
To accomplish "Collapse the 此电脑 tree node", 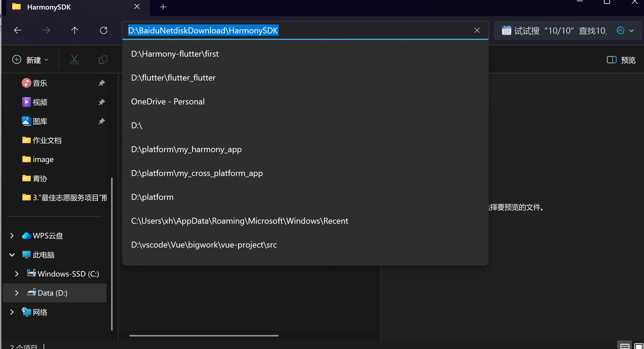I will click(12, 255).
